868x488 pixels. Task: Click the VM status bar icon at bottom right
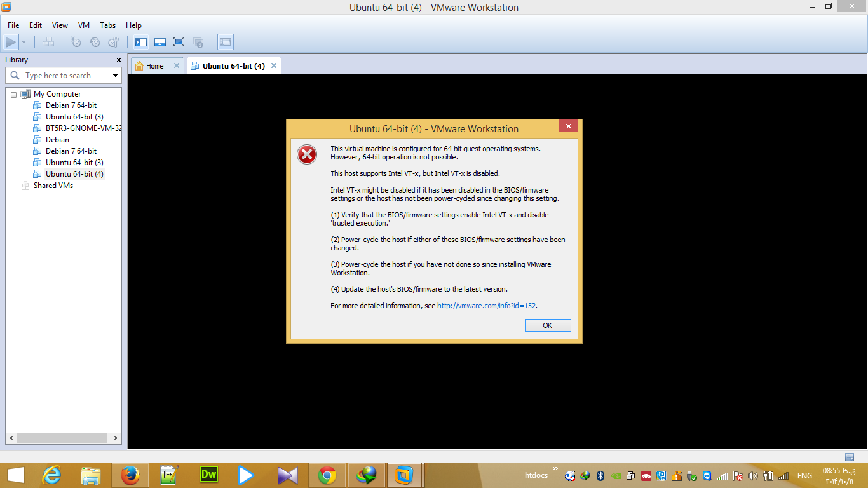(x=850, y=457)
